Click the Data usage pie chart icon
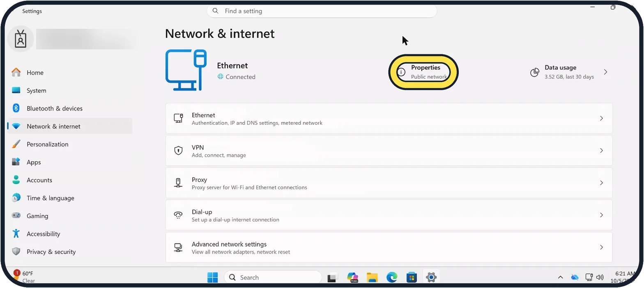Screen dimensions: 644x288 point(534,72)
